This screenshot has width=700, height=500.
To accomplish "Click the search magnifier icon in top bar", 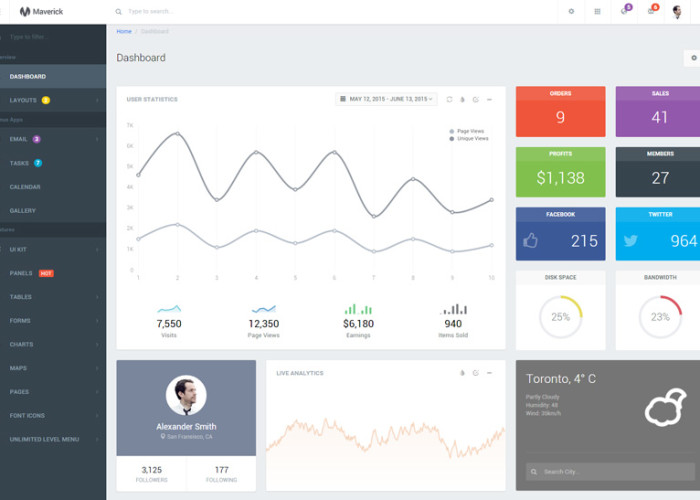I will (118, 12).
